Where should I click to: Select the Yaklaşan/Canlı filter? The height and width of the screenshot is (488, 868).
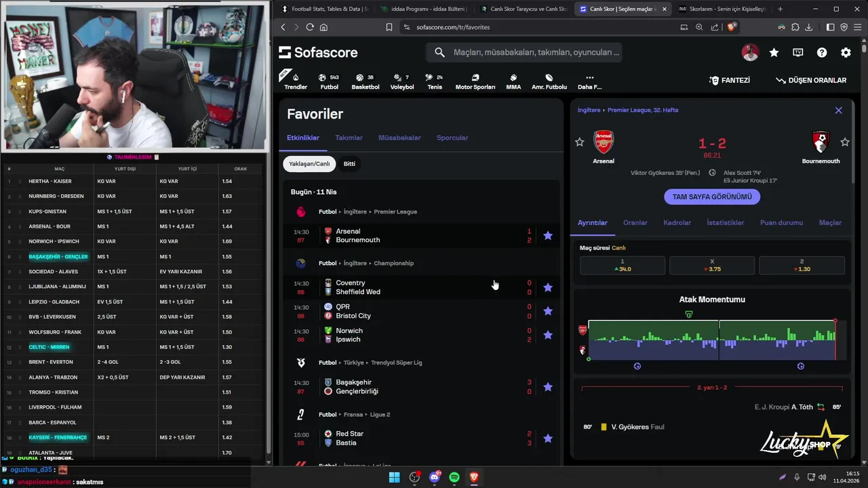(x=309, y=163)
